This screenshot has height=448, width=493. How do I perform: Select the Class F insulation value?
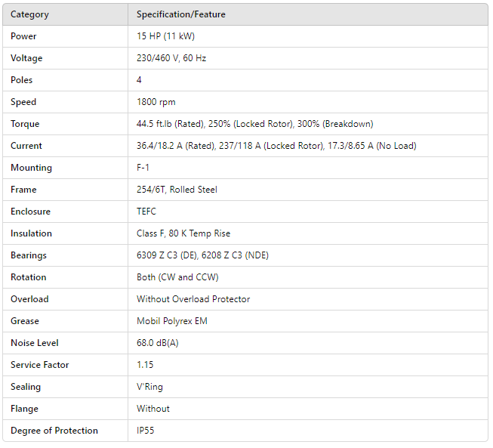[x=183, y=233]
